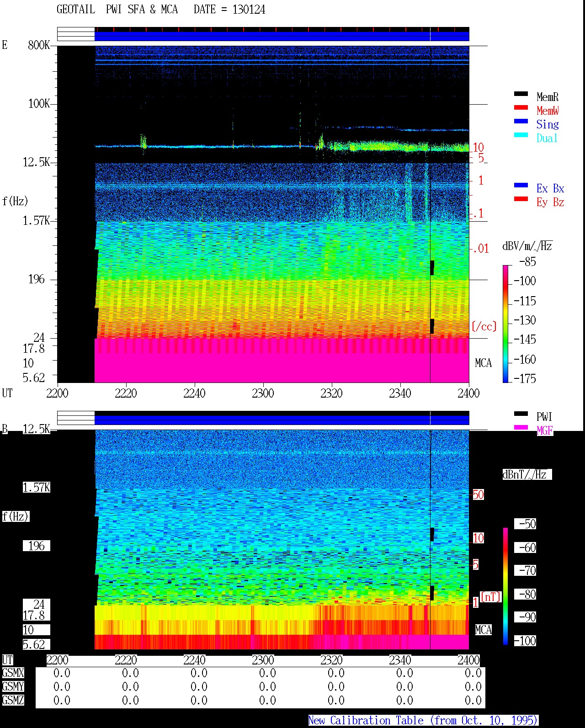Click the black PWI legend swatch
The image size is (585, 728).
coord(521,414)
